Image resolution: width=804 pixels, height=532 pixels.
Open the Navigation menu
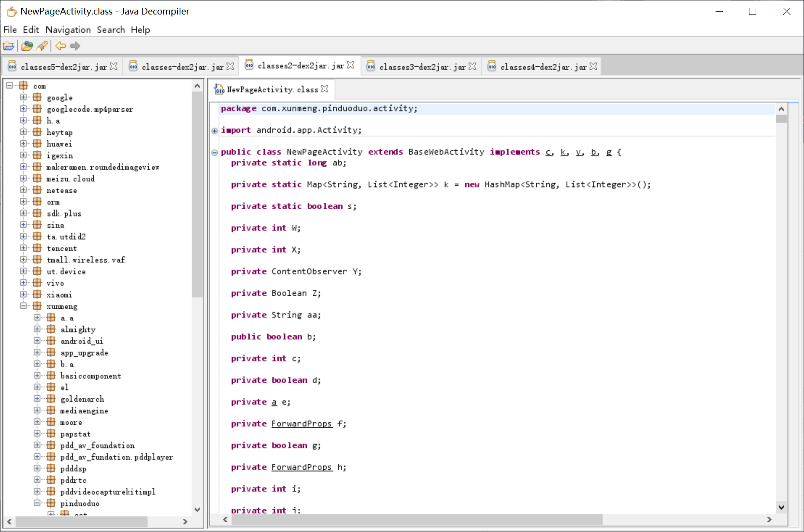(x=68, y=29)
